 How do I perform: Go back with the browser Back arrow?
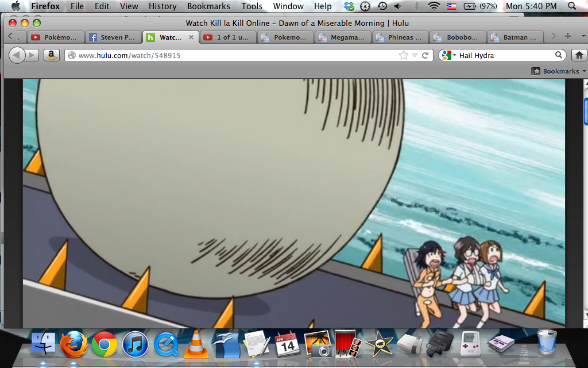17,55
